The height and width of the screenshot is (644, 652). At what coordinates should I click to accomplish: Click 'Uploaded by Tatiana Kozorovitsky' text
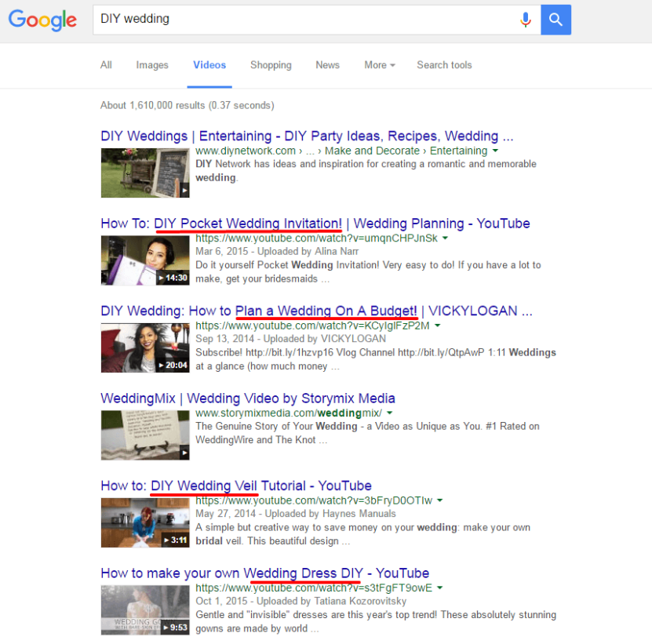[x=331, y=601]
